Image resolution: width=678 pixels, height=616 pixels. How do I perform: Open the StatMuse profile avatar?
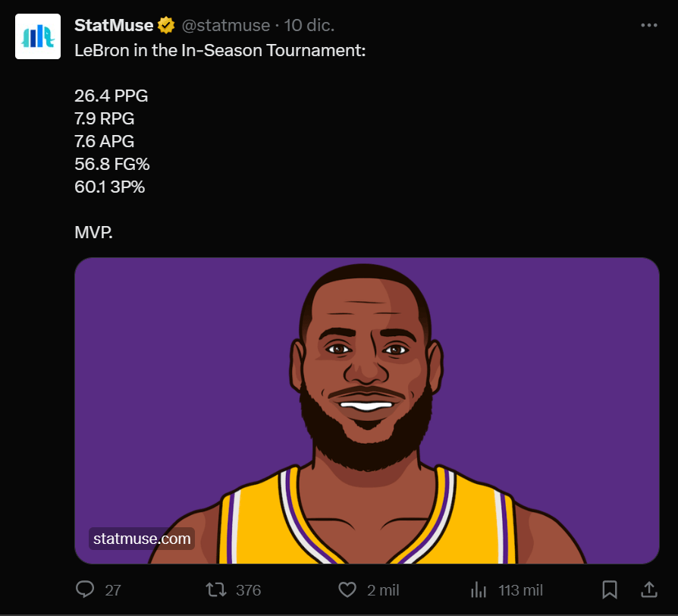[x=38, y=36]
